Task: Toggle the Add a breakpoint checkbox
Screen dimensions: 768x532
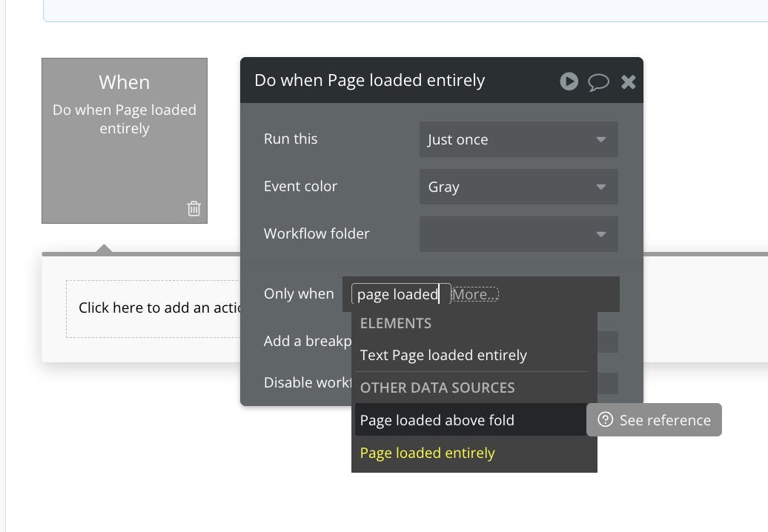Action: pos(608,342)
